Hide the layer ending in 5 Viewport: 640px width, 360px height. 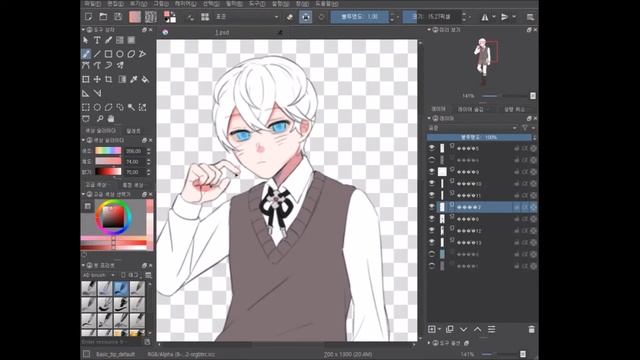point(432,148)
